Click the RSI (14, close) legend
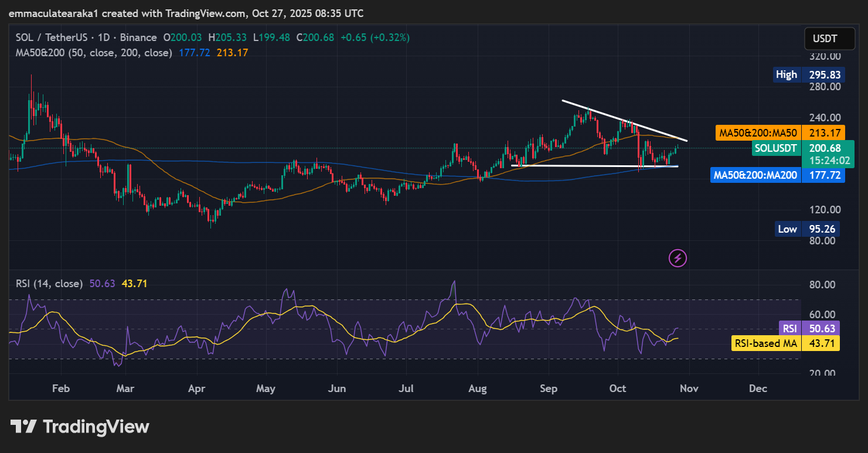This screenshot has height=453, width=868. point(49,284)
